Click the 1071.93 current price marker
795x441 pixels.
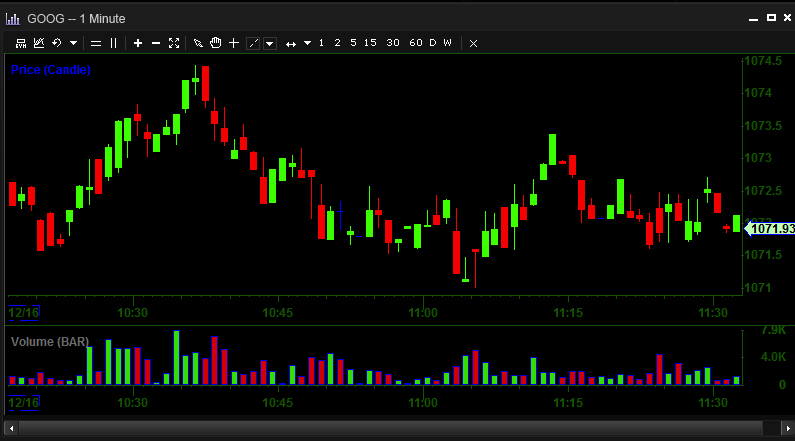click(771, 229)
